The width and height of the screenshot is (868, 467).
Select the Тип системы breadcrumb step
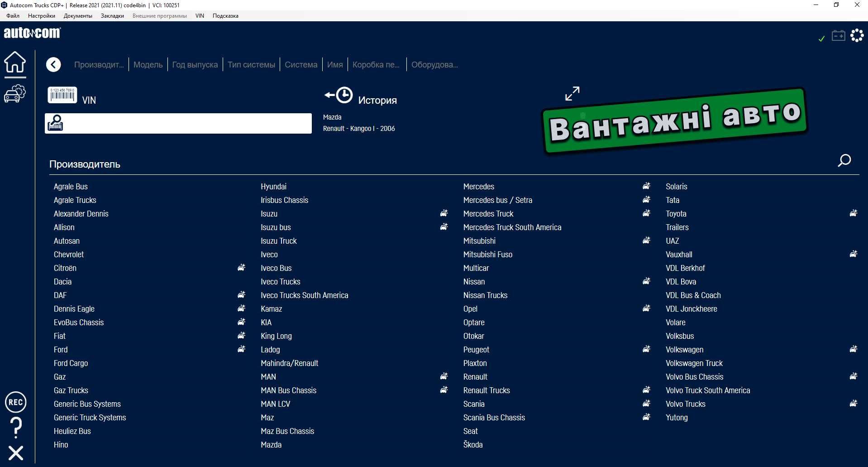click(x=251, y=65)
